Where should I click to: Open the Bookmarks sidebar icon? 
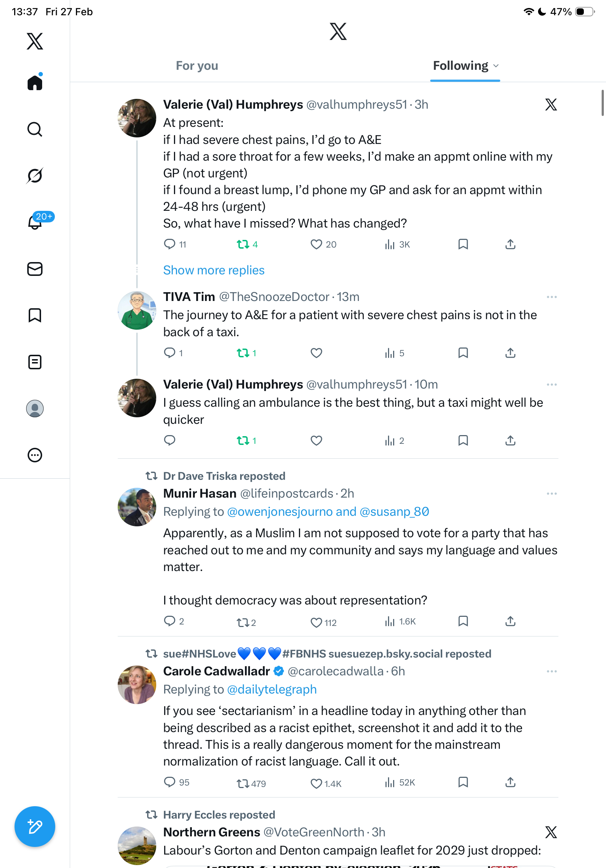coord(35,315)
